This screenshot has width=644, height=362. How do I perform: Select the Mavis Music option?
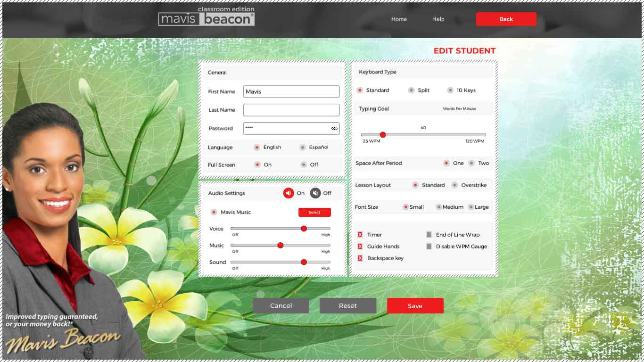click(x=214, y=212)
